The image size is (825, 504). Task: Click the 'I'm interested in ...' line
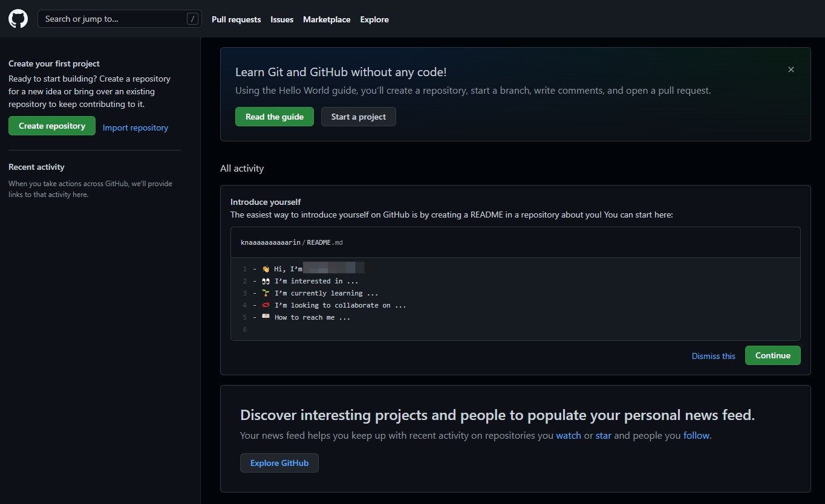316,281
